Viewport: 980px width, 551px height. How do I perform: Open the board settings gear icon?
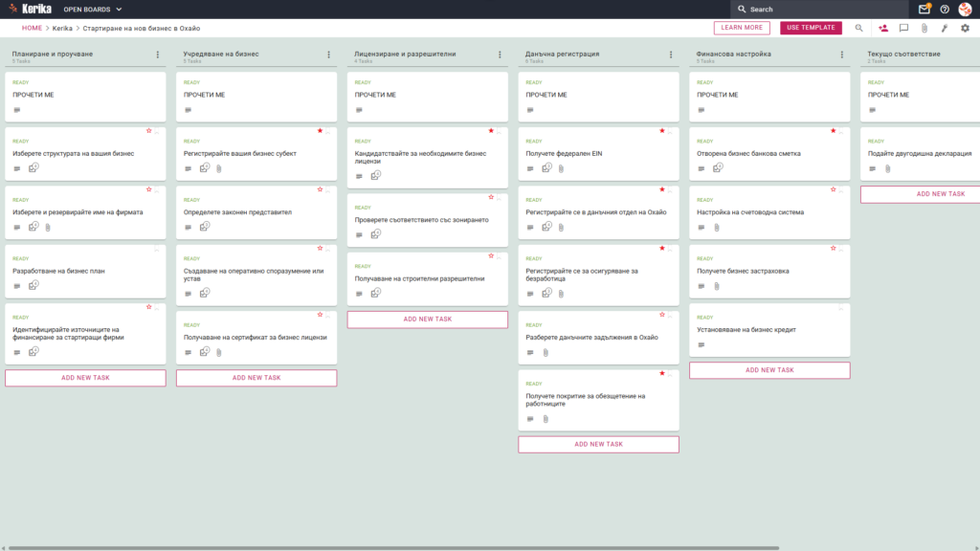(965, 28)
